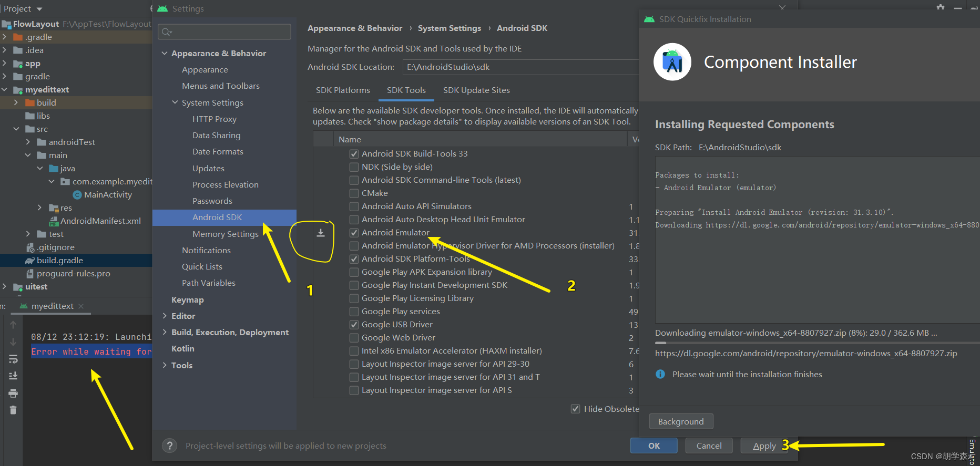This screenshot has width=980, height=466.
Task: Toggle soft-wrap icon in Run panel
Action: click(13, 359)
